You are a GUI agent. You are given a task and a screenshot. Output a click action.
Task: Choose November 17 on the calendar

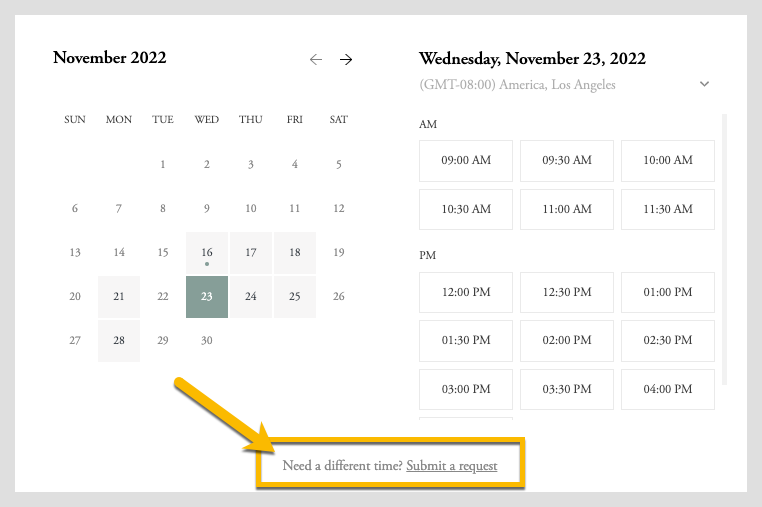pyautogui.click(x=251, y=253)
